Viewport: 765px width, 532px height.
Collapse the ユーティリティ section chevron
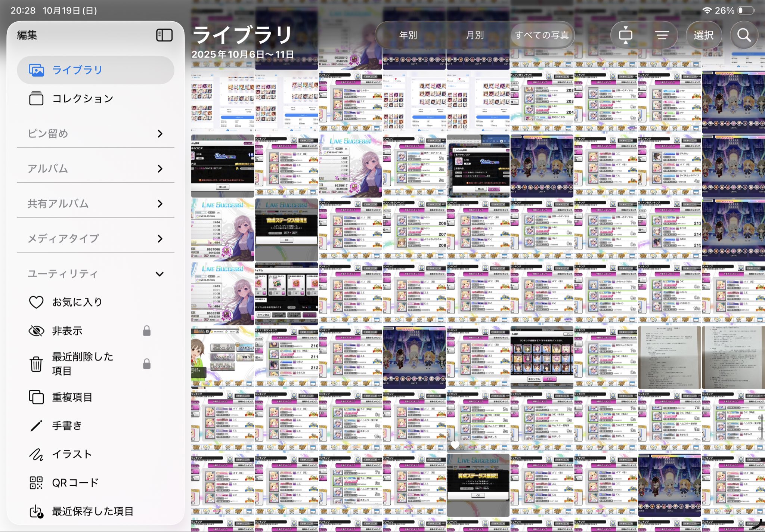click(x=159, y=274)
